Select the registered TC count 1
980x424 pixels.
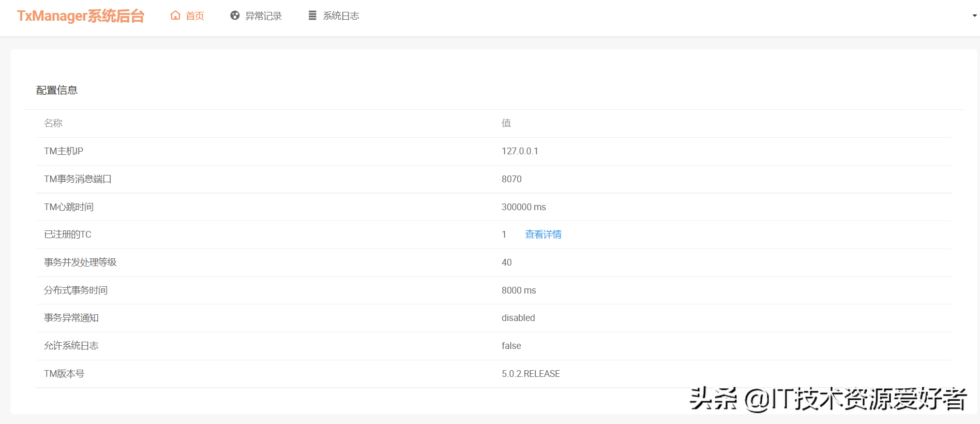coord(504,235)
